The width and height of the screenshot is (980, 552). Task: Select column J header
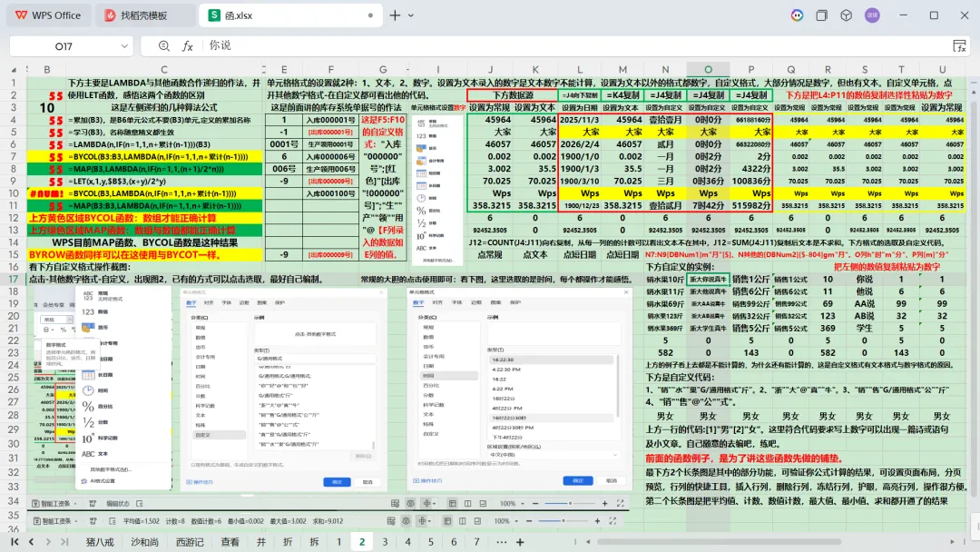tap(490, 69)
